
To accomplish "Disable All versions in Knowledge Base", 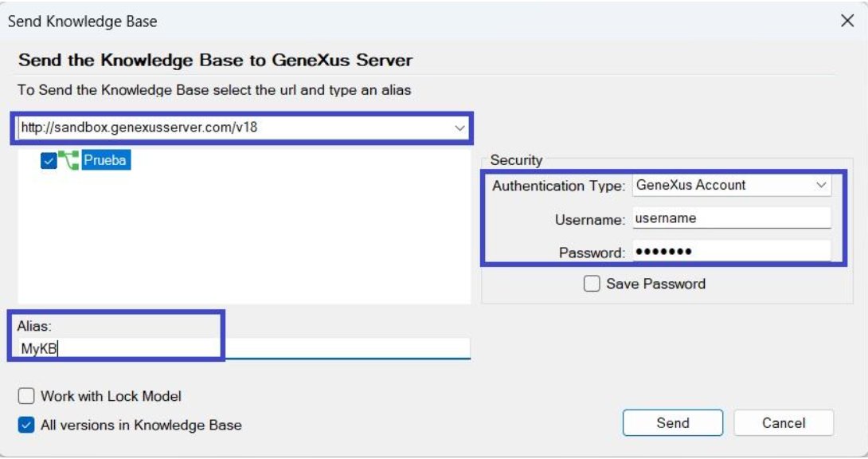I will click(26, 425).
